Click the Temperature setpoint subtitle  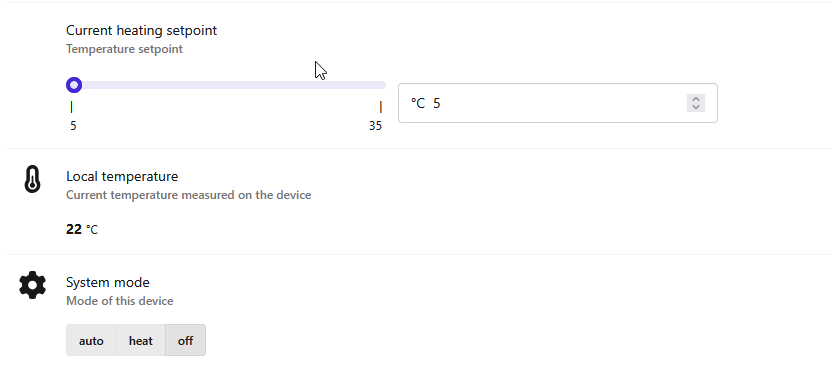pos(125,49)
